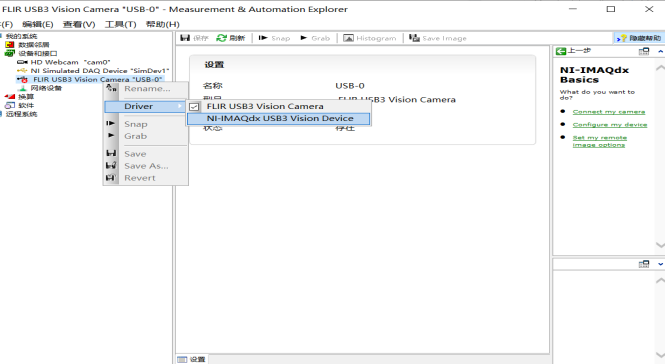Screen dimensions: 665x364
Task: Select the 换算 tree node
Action: 26,97
